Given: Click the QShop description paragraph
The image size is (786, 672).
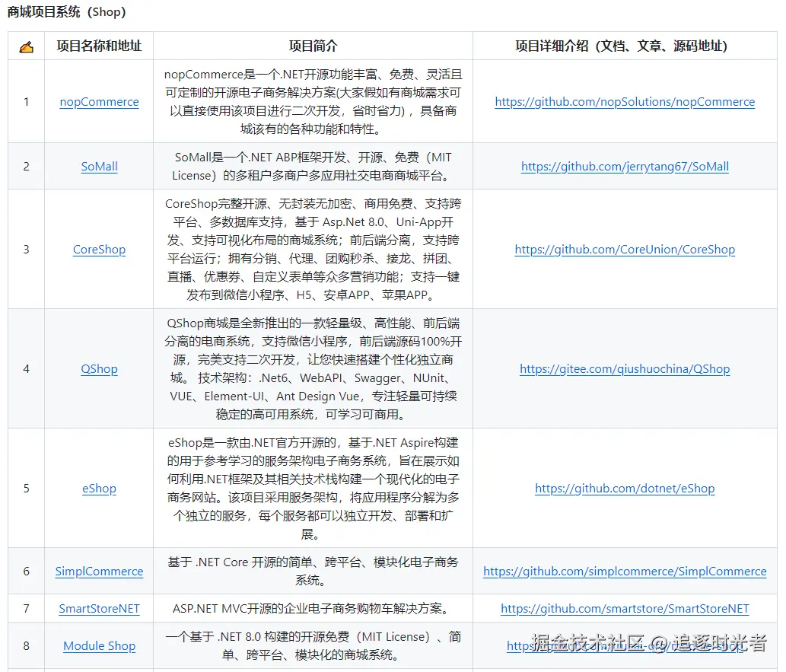Looking at the screenshot, I should 313,368.
